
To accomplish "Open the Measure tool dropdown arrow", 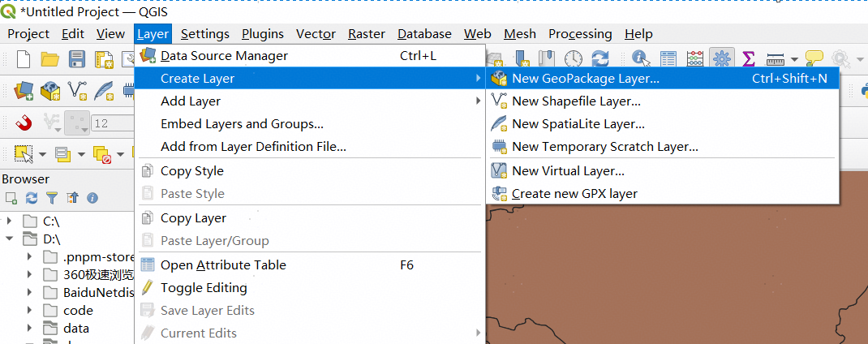I will click(x=794, y=59).
